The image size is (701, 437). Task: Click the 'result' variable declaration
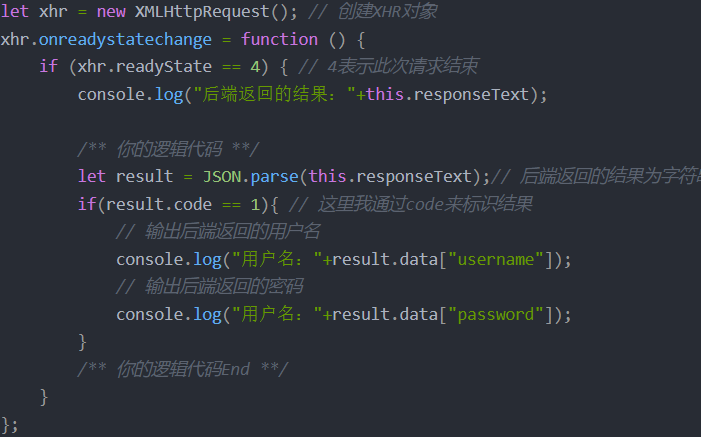coord(144,177)
